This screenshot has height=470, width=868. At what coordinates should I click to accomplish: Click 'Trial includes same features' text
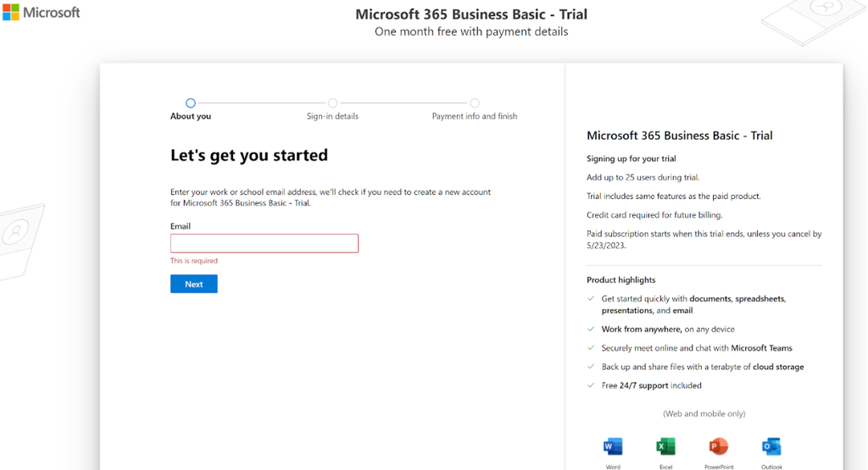[x=674, y=196]
